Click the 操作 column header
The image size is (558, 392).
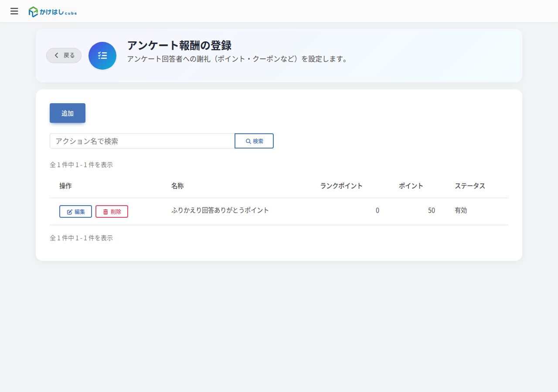[65, 186]
